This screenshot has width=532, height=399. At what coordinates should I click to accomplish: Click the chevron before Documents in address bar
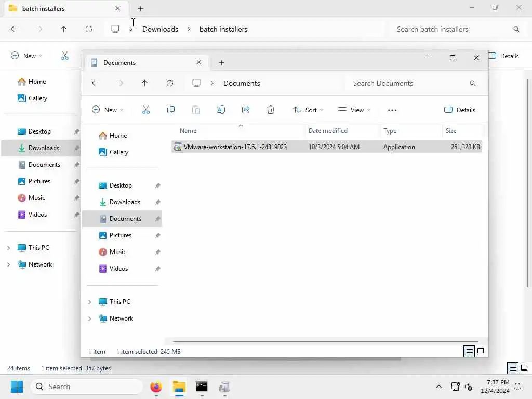click(x=212, y=83)
